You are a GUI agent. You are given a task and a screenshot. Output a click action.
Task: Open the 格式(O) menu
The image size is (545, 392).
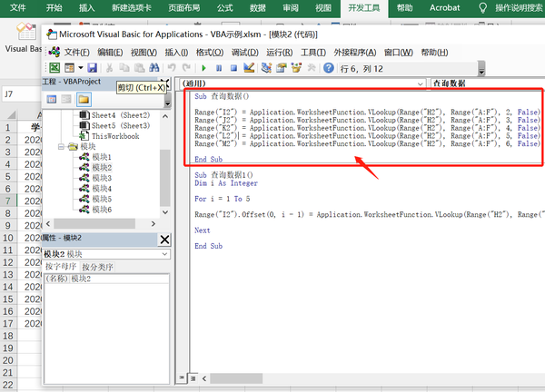(210, 53)
